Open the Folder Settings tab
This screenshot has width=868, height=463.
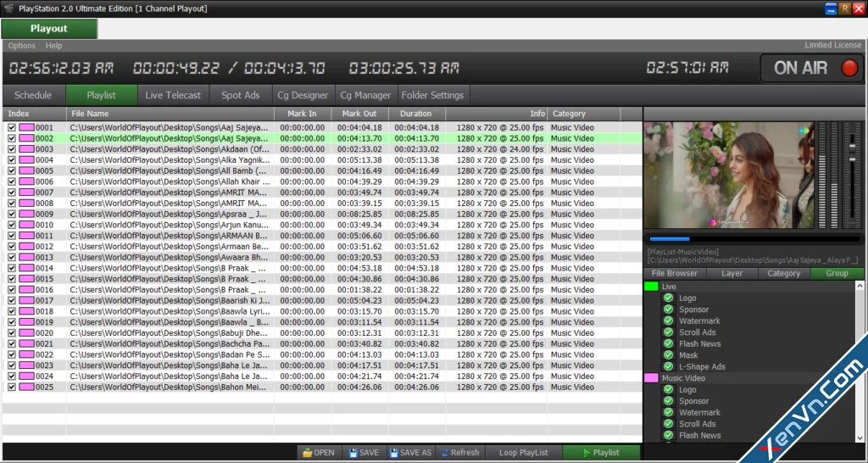[x=433, y=95]
